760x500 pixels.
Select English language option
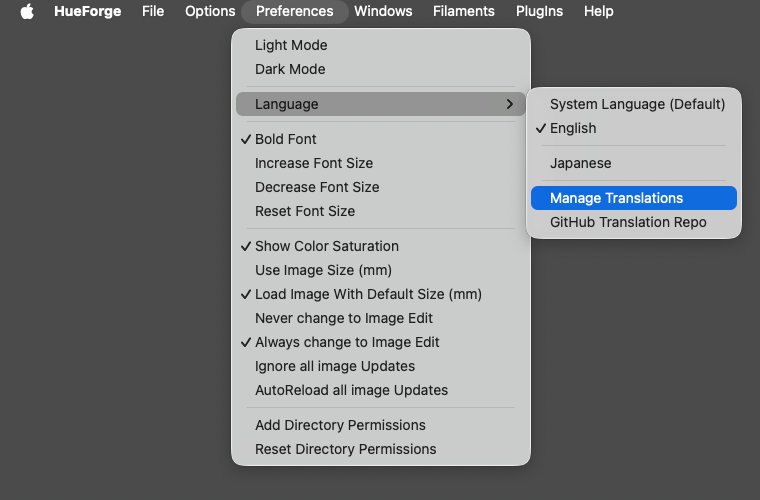click(x=634, y=128)
